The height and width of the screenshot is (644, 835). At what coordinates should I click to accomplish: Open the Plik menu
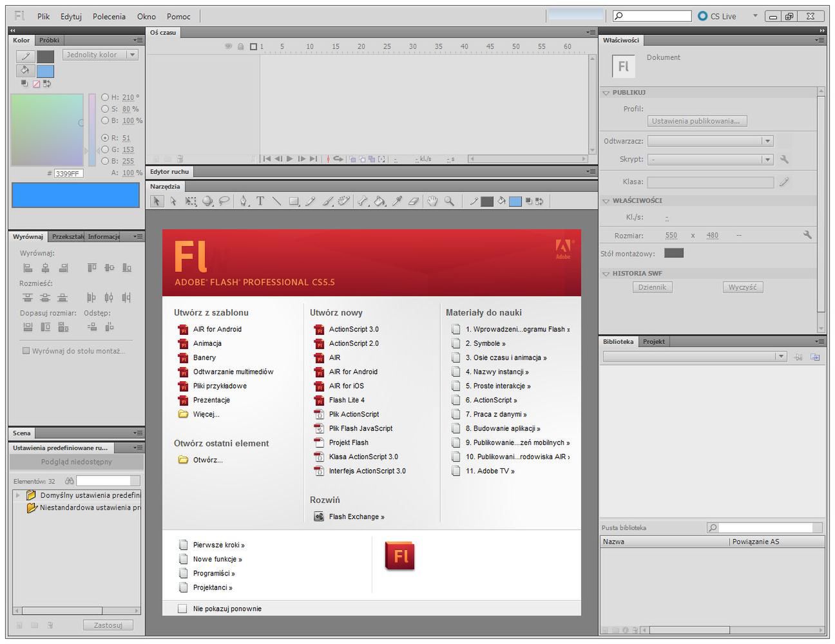coord(43,17)
